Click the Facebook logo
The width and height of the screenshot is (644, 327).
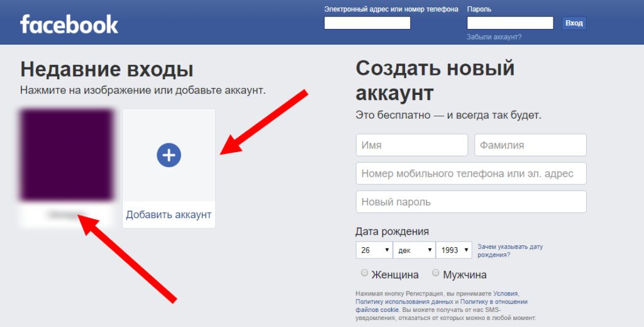click(69, 25)
